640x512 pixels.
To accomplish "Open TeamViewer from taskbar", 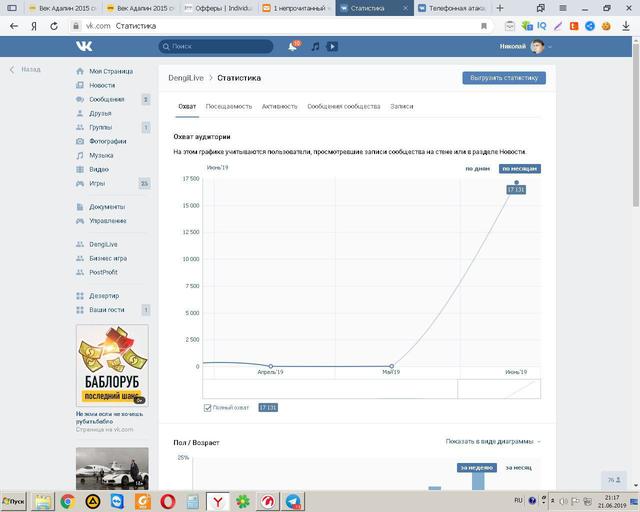I will (x=118, y=502).
